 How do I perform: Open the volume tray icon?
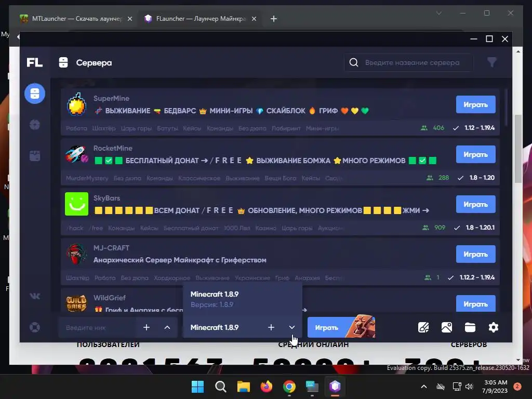[469, 386]
